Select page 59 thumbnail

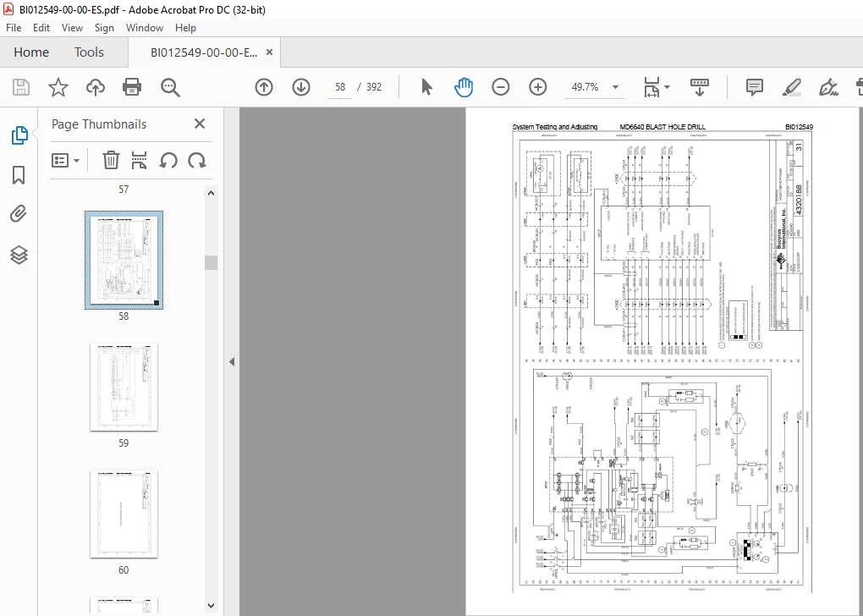(124, 388)
